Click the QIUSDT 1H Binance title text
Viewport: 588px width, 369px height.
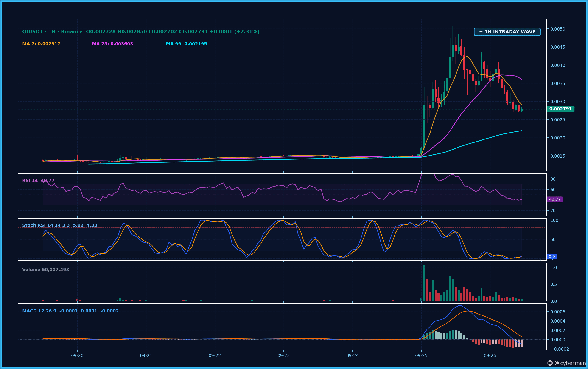pos(52,32)
